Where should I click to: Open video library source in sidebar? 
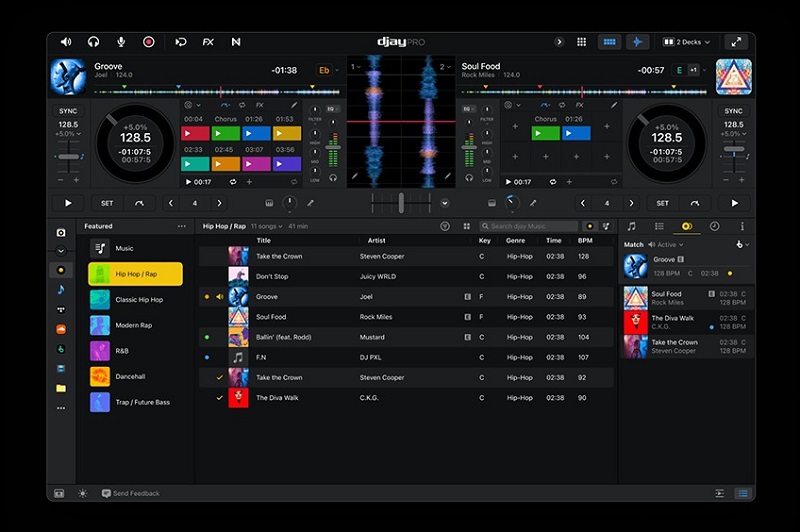coord(61,369)
